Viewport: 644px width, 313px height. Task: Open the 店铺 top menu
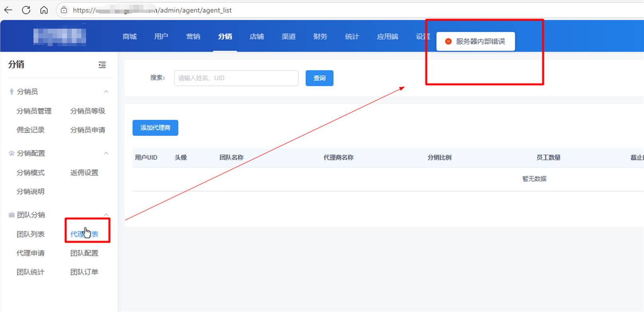(x=257, y=37)
